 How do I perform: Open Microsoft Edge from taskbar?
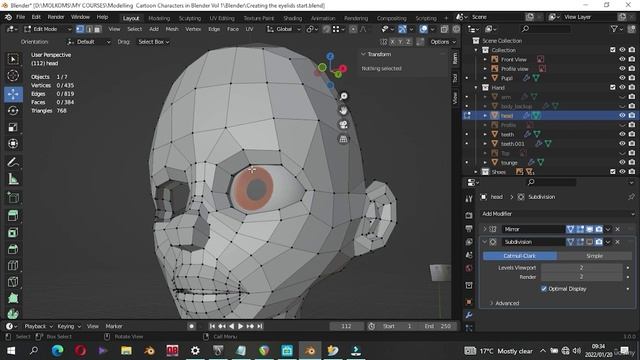[x=58, y=350]
